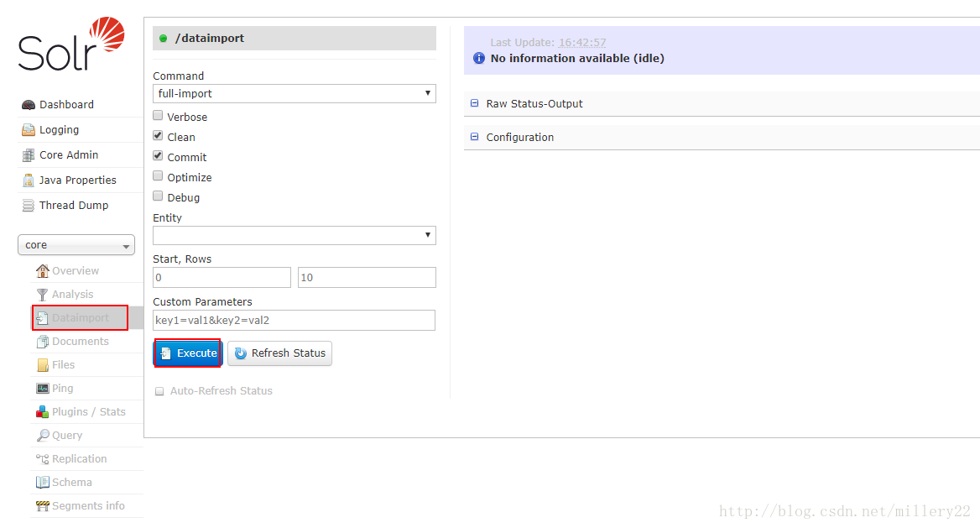Uncheck the Clean checkbox
The width and height of the screenshot is (980, 528).
[158, 136]
